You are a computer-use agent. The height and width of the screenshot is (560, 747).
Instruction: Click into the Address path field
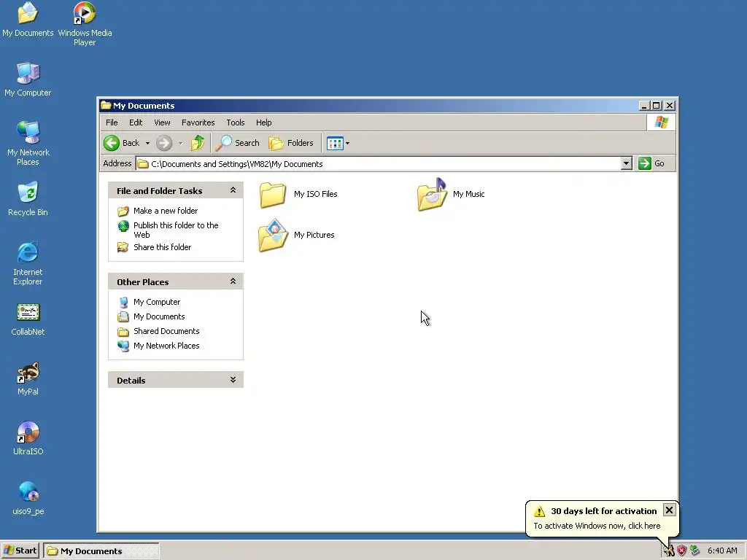(378, 164)
